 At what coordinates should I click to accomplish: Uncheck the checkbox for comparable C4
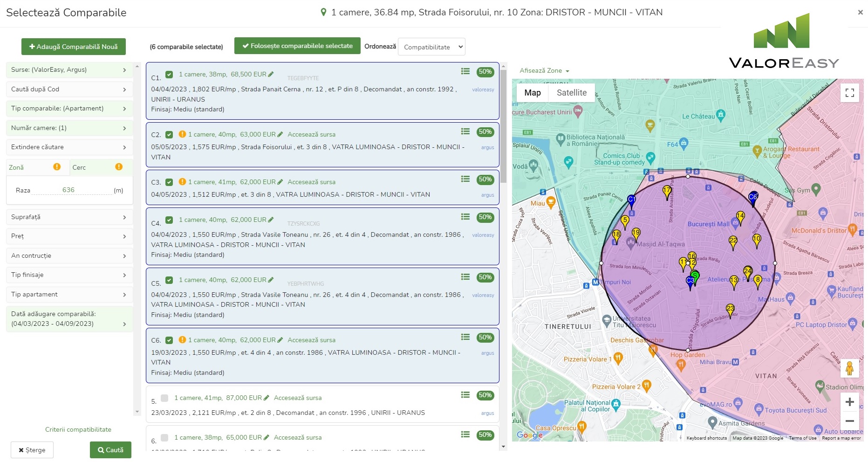[x=169, y=220]
